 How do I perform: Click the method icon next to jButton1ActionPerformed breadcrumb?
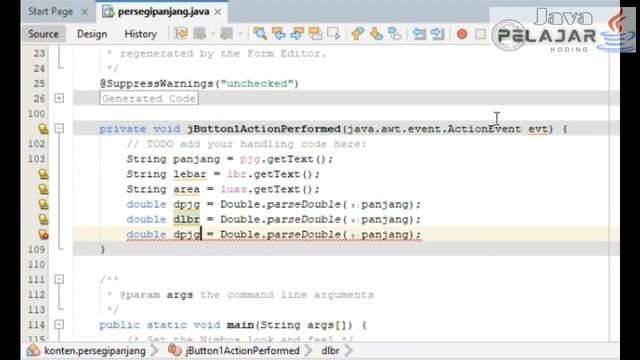pos(175,350)
